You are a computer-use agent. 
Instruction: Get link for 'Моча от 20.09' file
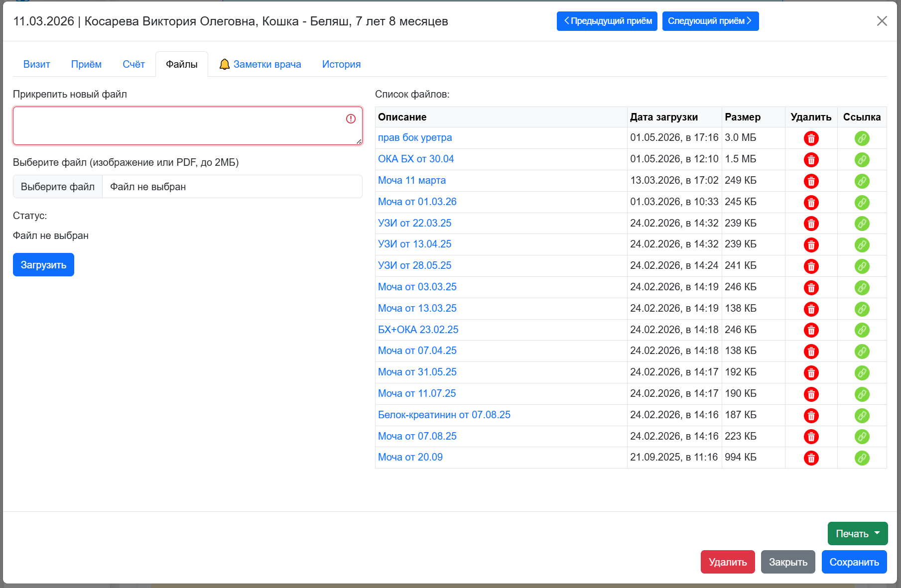coord(862,458)
